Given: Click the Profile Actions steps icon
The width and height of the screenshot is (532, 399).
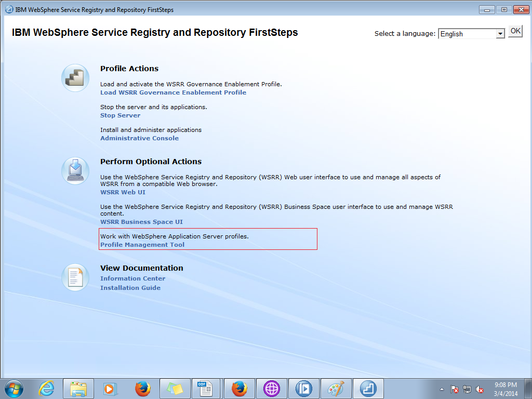Looking at the screenshot, I should 75,78.
